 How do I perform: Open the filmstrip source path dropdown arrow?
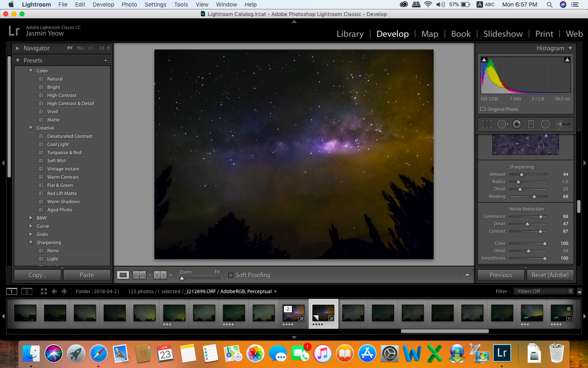[x=276, y=292]
